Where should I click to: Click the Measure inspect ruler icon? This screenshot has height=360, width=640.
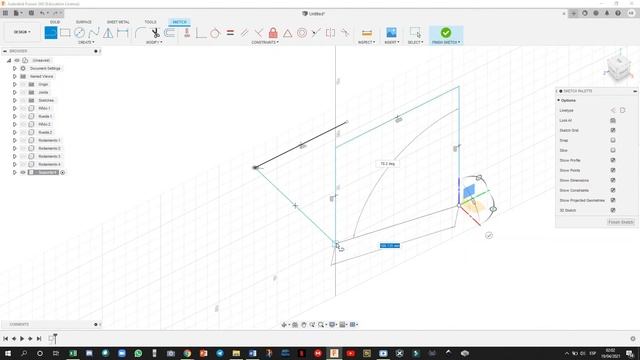coord(367,33)
